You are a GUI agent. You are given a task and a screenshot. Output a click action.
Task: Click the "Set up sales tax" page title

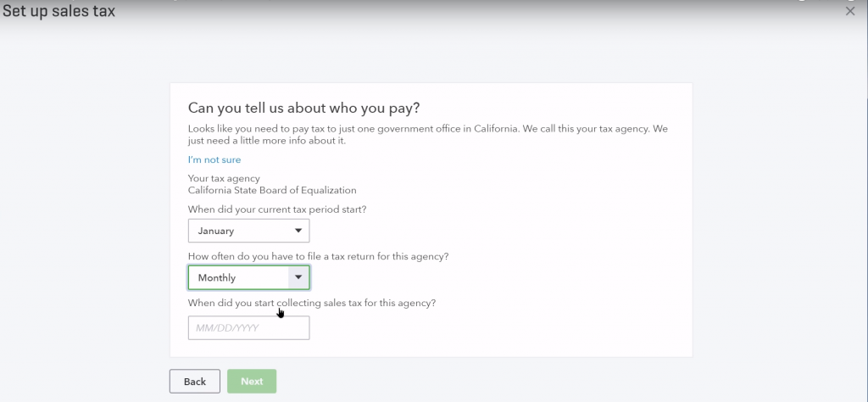[58, 12]
